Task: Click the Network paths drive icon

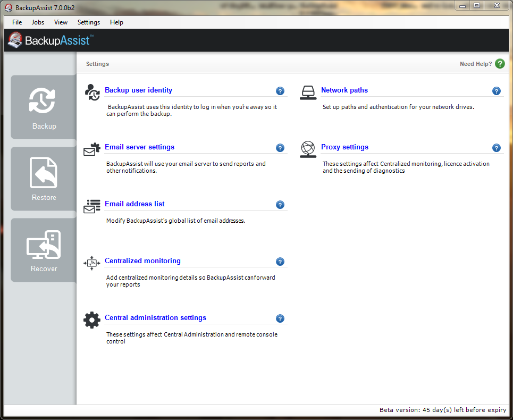Action: (x=308, y=93)
